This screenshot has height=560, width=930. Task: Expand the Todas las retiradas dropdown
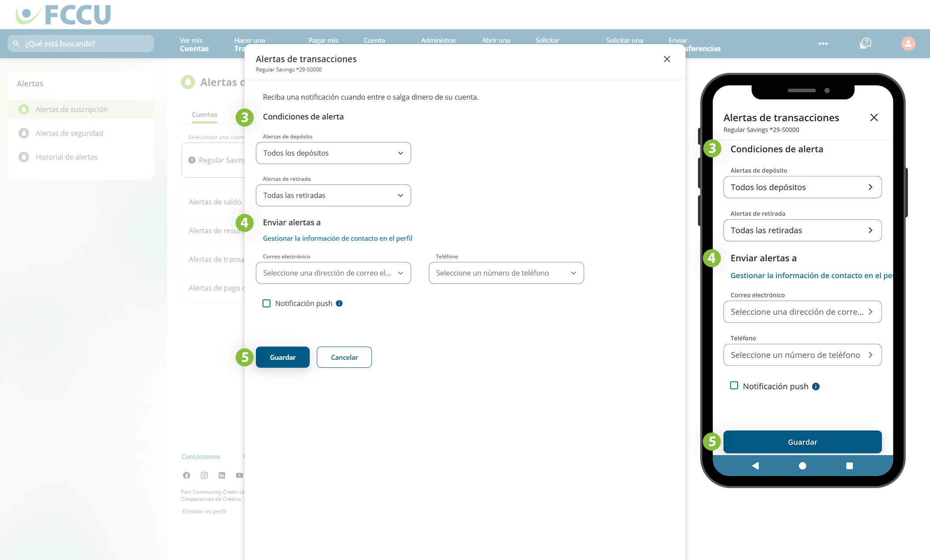point(333,195)
